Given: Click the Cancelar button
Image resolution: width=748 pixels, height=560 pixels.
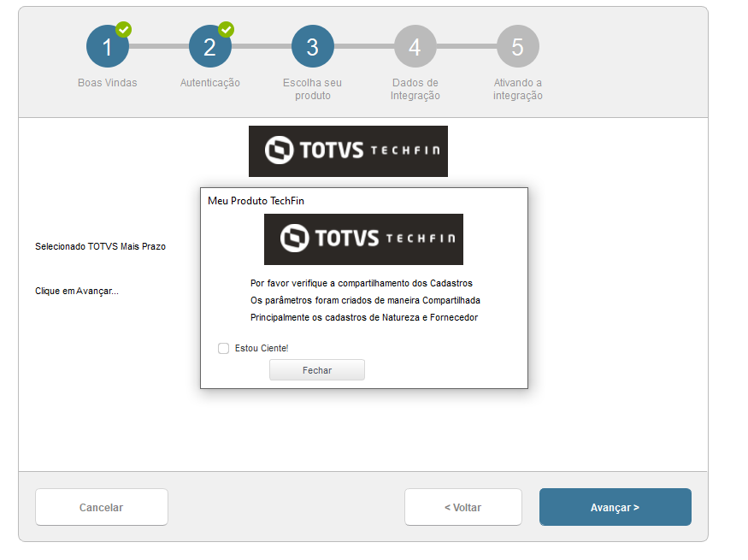Looking at the screenshot, I should click(102, 507).
